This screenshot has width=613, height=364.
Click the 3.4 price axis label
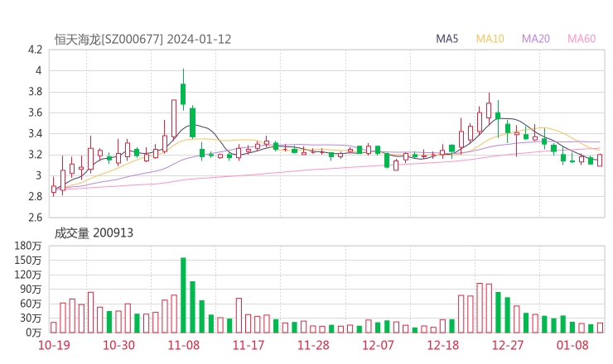[35, 134]
